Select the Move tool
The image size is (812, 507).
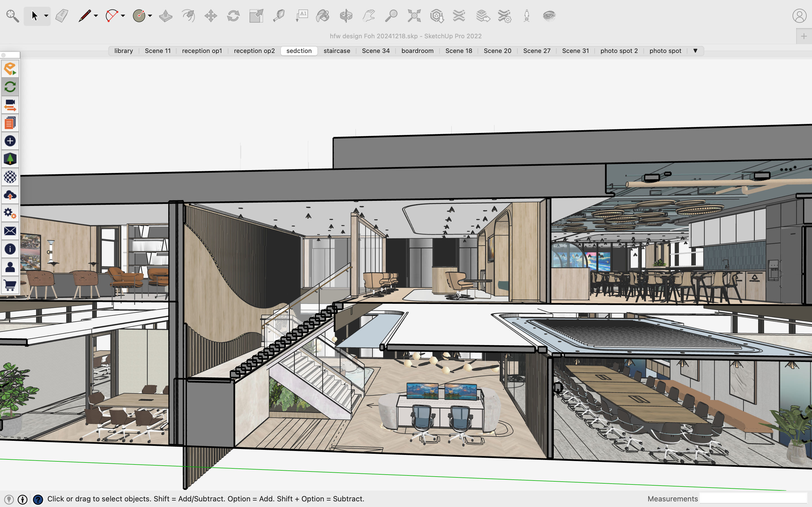coord(211,16)
